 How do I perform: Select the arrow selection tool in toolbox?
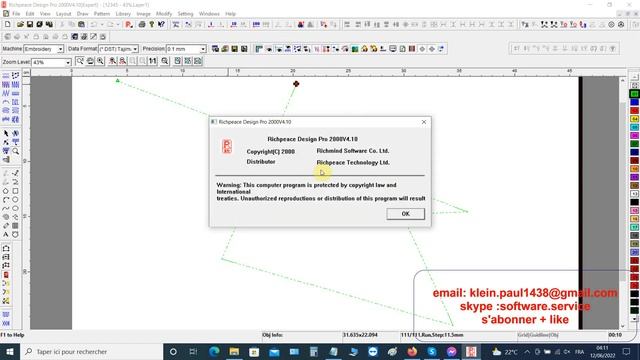[6, 133]
